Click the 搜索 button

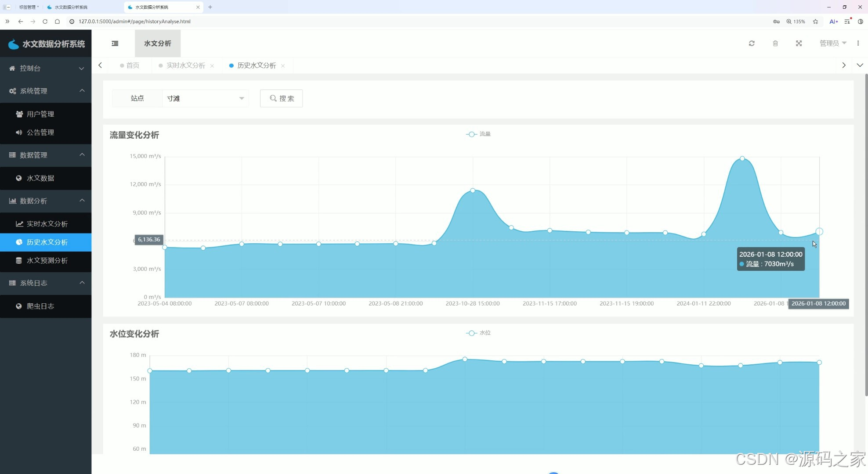[281, 98]
